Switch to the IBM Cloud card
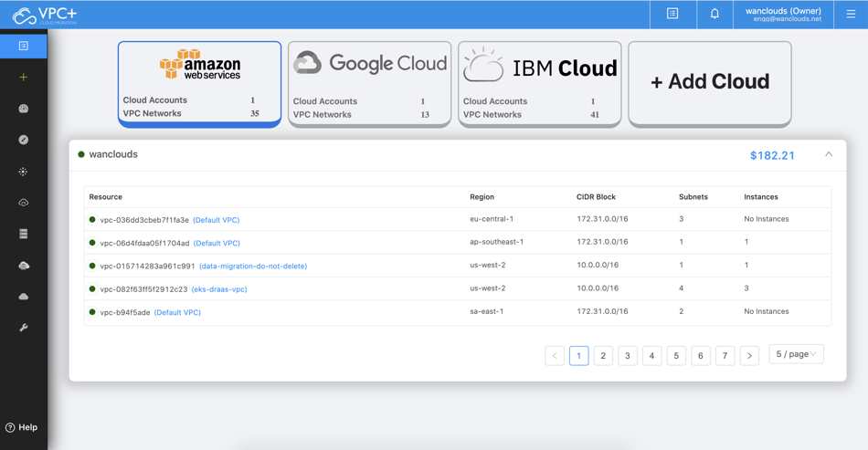 pos(539,83)
